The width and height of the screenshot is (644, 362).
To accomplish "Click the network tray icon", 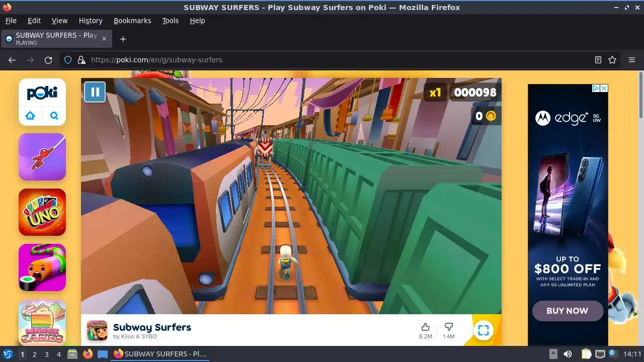I will coord(600,354).
